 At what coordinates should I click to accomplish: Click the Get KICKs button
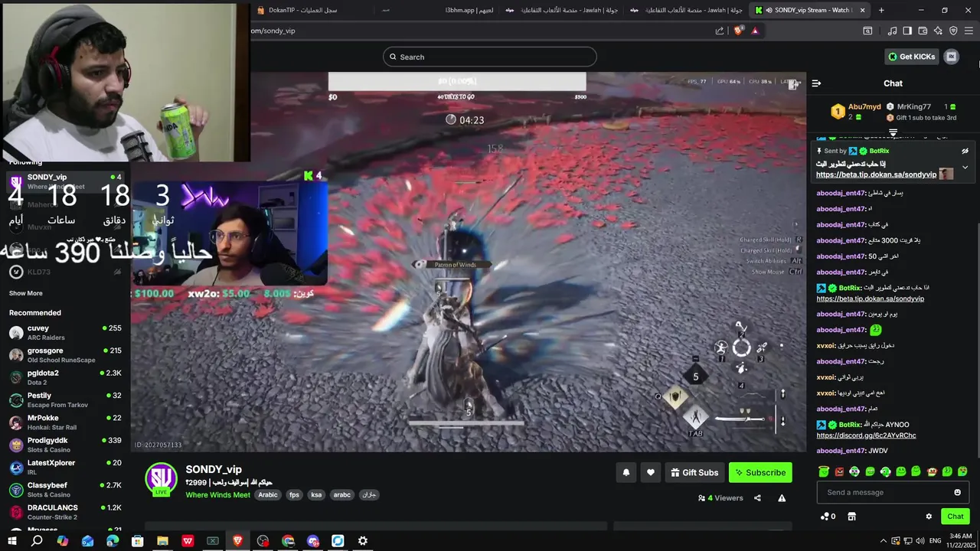(912, 57)
